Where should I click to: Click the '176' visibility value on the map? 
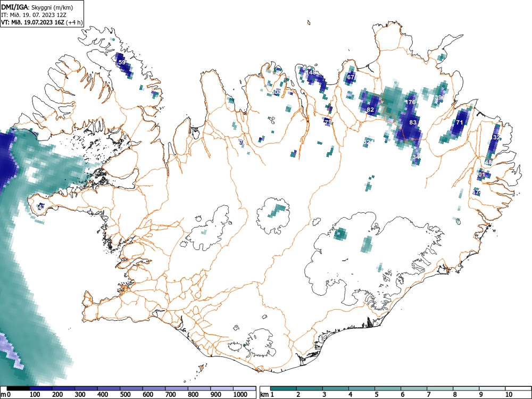tap(411, 102)
